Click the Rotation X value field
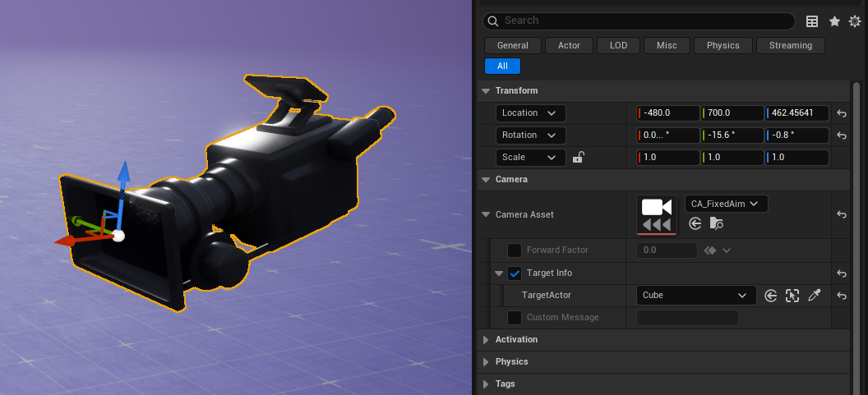868x395 pixels. point(668,135)
